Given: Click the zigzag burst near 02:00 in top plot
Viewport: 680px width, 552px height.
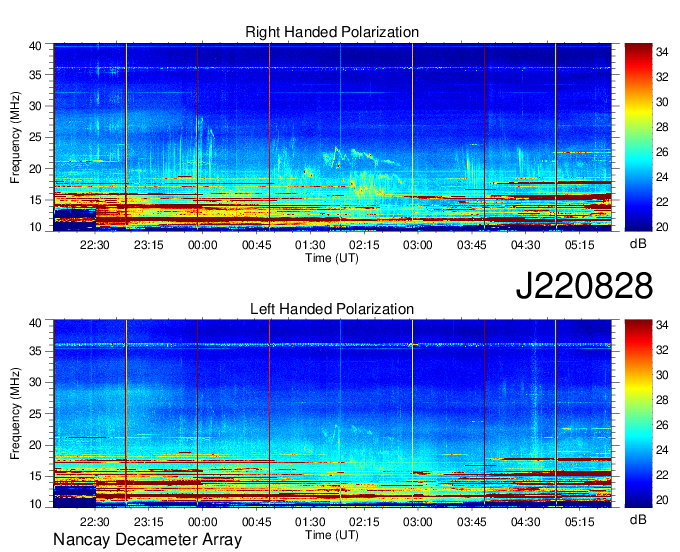Looking at the screenshot, I should (x=336, y=157).
